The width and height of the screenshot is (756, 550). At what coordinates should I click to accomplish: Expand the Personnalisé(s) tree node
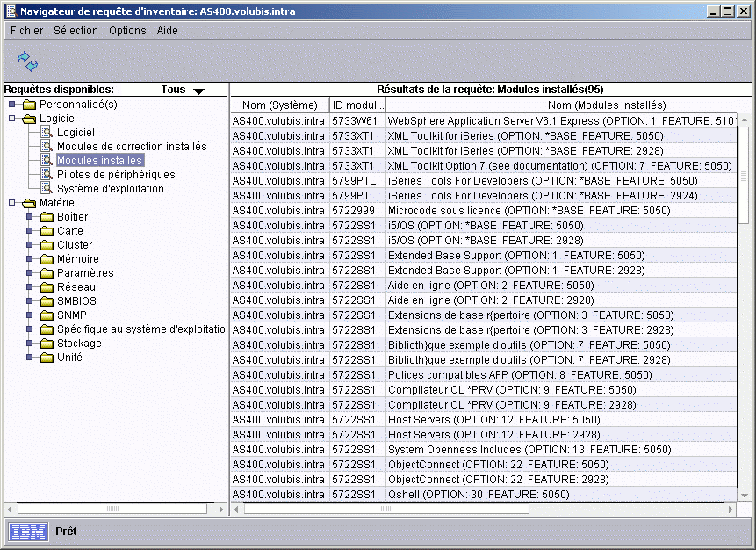12,105
